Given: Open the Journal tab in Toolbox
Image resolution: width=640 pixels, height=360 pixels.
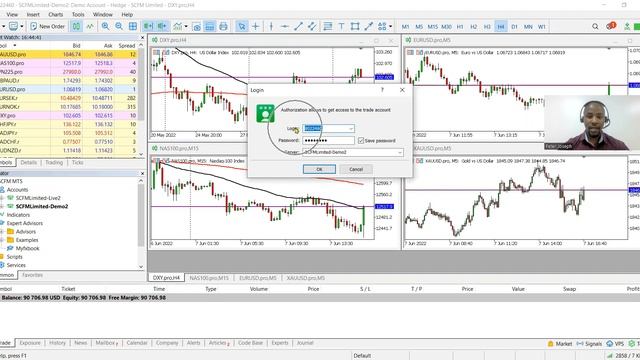Looking at the screenshot, I should pos(304,343).
